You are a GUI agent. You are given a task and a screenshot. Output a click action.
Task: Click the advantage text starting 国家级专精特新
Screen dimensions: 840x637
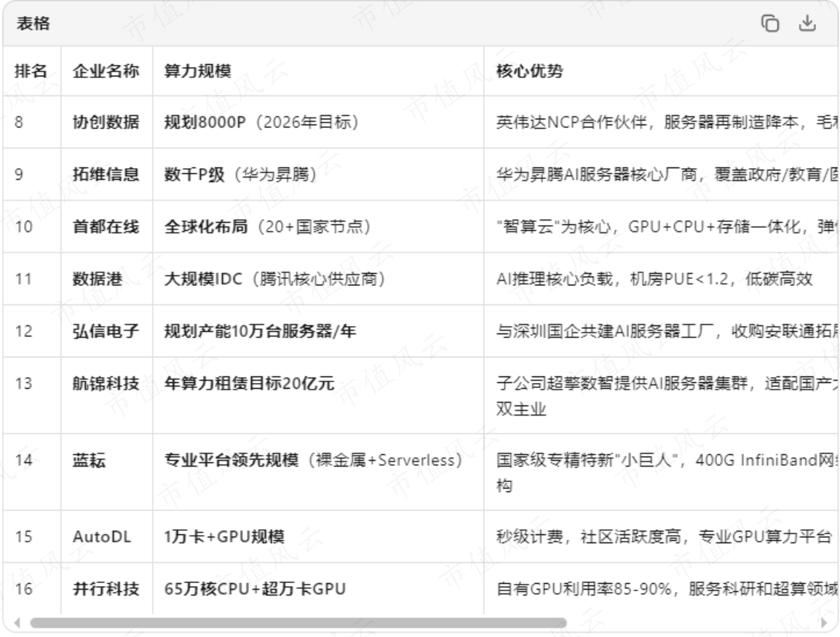667,472
